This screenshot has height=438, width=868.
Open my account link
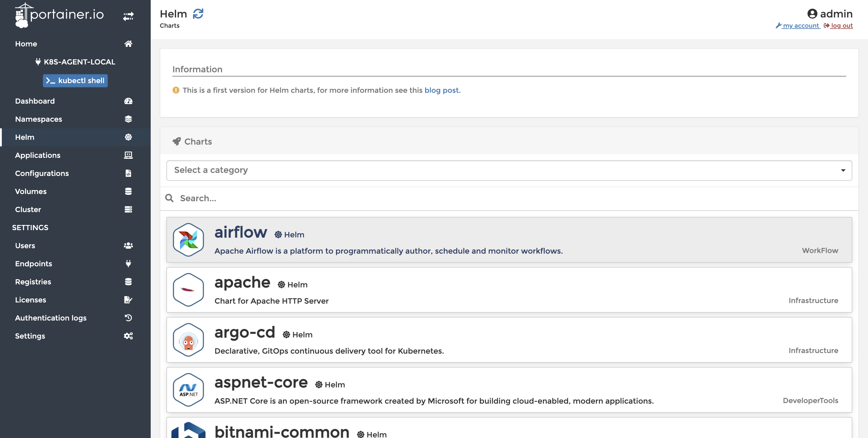[800, 26]
